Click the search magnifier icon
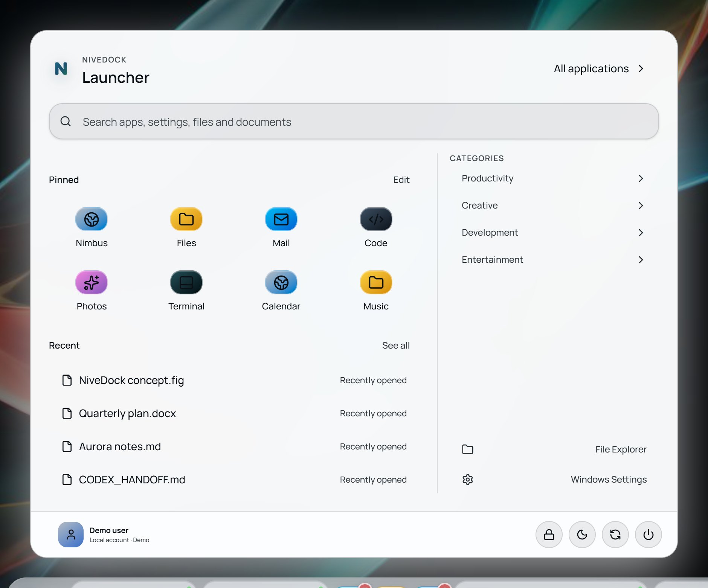 coord(66,121)
